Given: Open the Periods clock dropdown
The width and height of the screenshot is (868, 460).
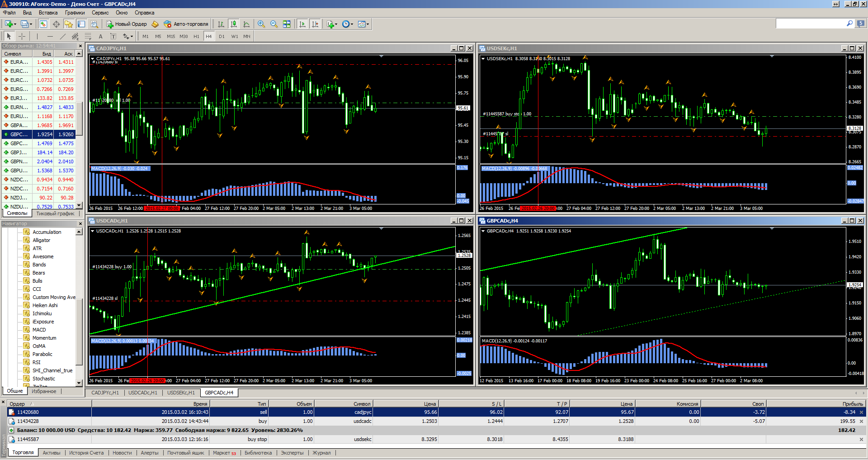Looking at the screenshot, I should (x=347, y=24).
